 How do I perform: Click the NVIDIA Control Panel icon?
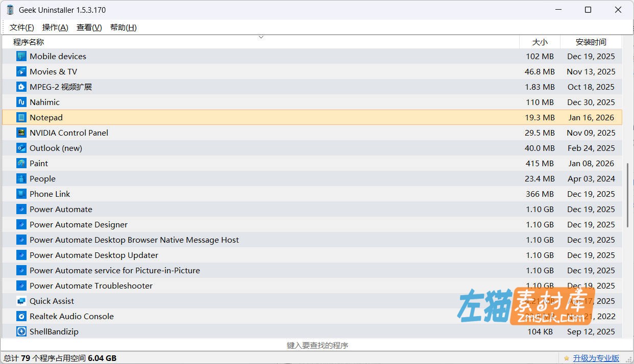point(21,133)
